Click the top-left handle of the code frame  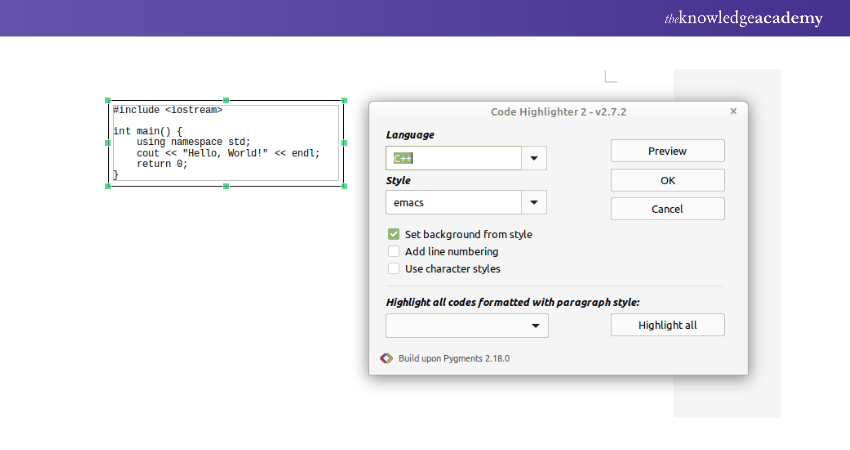(x=108, y=101)
